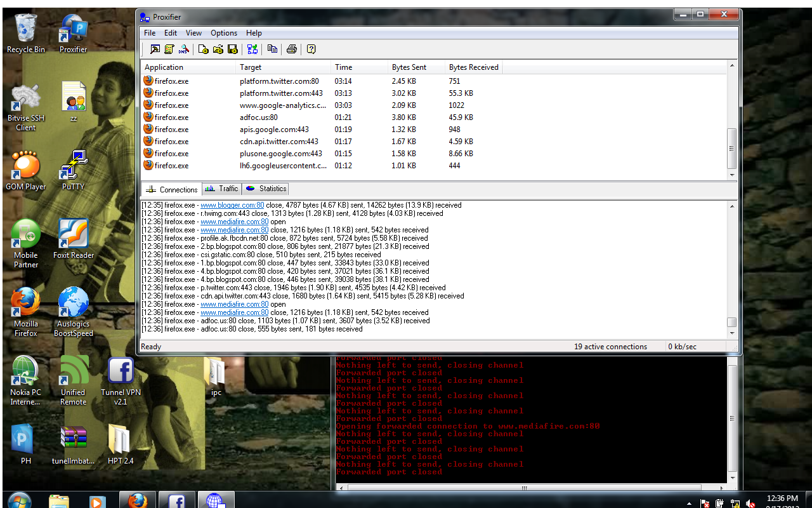The width and height of the screenshot is (812, 508).
Task: Open the Proxification Rules toolbar icon
Action: pos(169,49)
